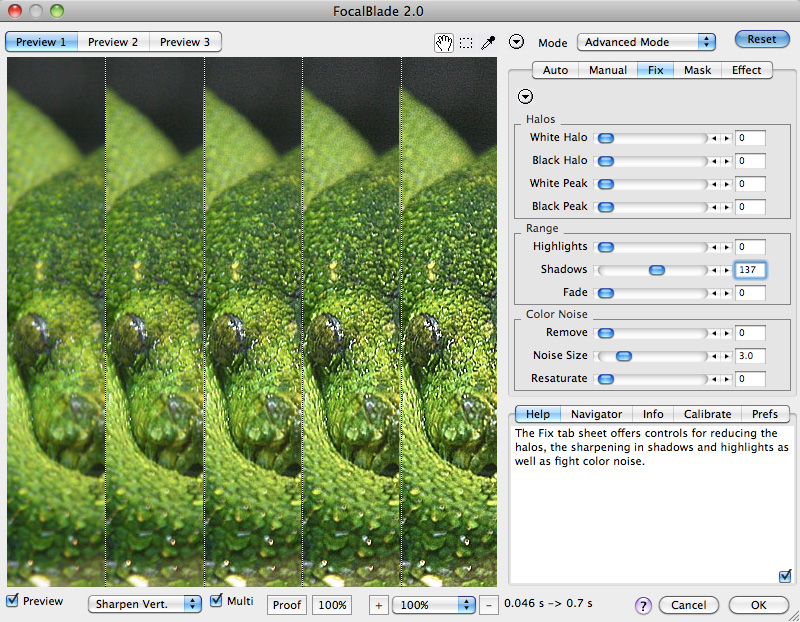Click the Shadows left arrow stepper
Viewport: 800px width, 622px height.
pyautogui.click(x=714, y=270)
